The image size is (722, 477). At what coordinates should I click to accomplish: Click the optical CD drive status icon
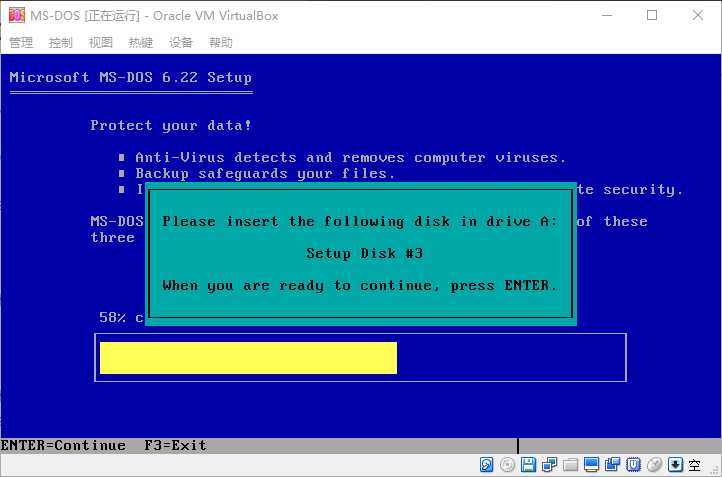click(x=507, y=465)
